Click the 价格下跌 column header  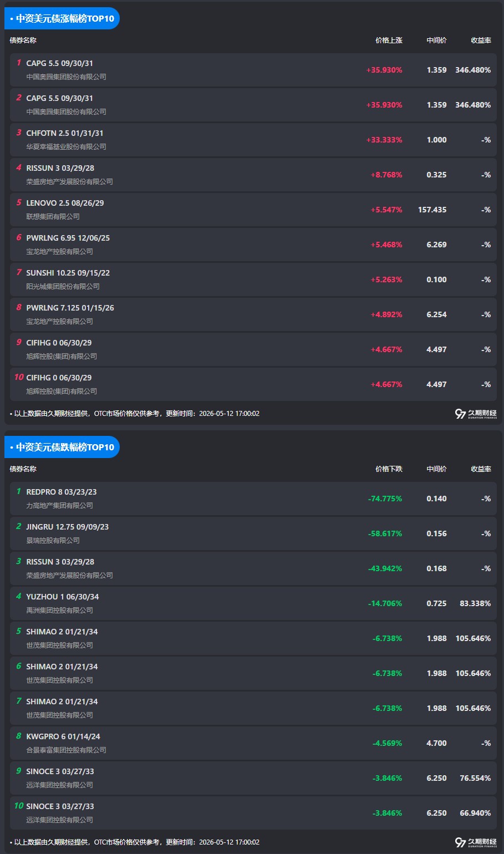point(389,469)
